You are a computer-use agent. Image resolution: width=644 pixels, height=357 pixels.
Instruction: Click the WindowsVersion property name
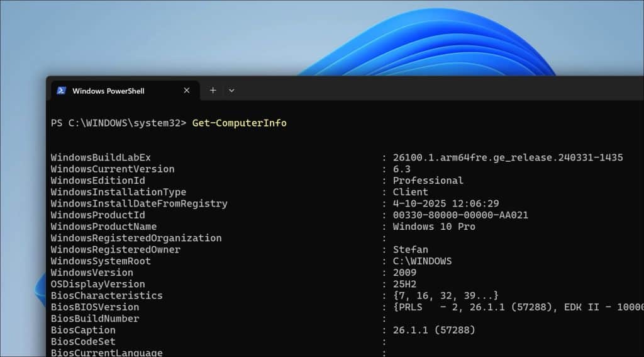[x=92, y=273]
